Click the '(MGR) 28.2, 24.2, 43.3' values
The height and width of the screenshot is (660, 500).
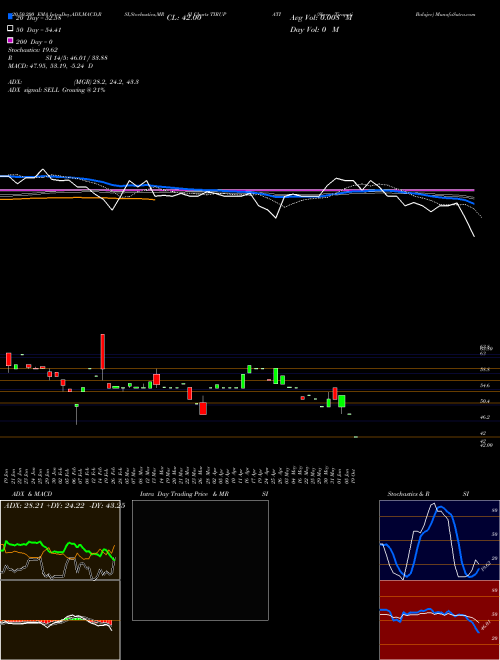106,82
